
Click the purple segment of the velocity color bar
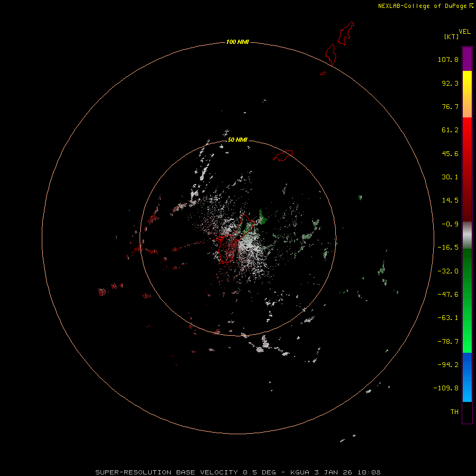(467, 59)
